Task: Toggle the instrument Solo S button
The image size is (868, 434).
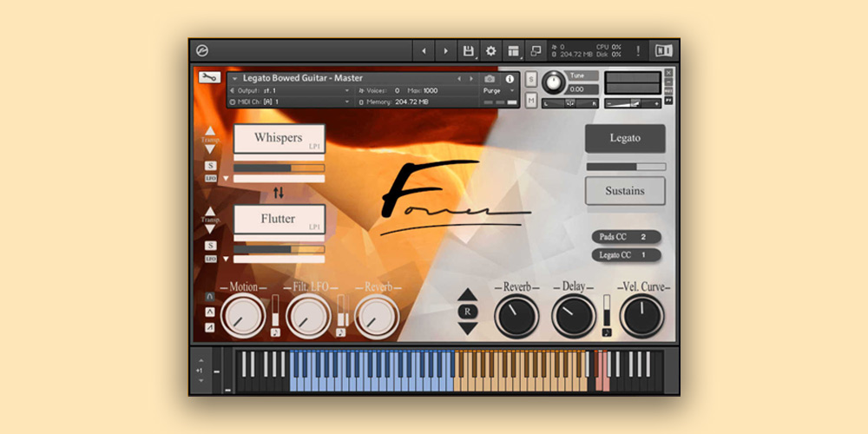Action: pyautogui.click(x=530, y=80)
